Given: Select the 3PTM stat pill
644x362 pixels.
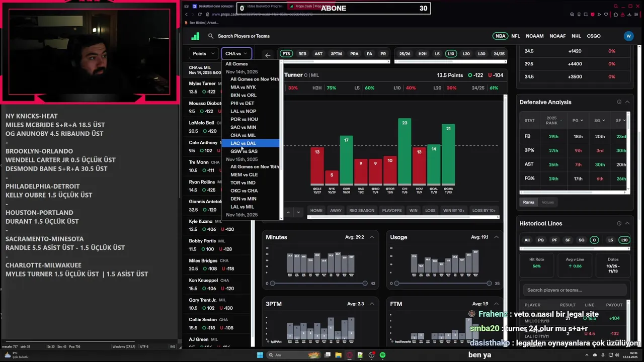Looking at the screenshot, I should (x=336, y=54).
